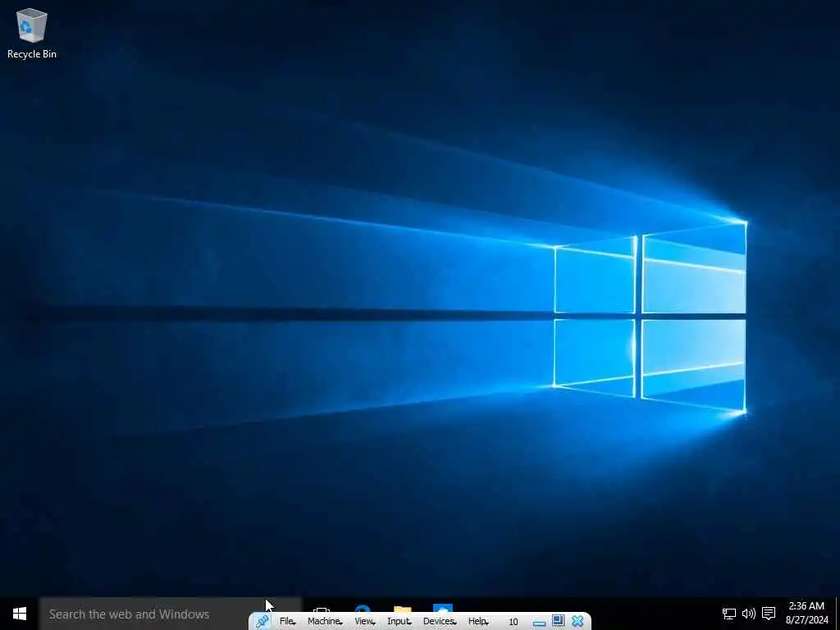
Task: Click the Show desktop strip at taskbar end
Action: pos(838,614)
